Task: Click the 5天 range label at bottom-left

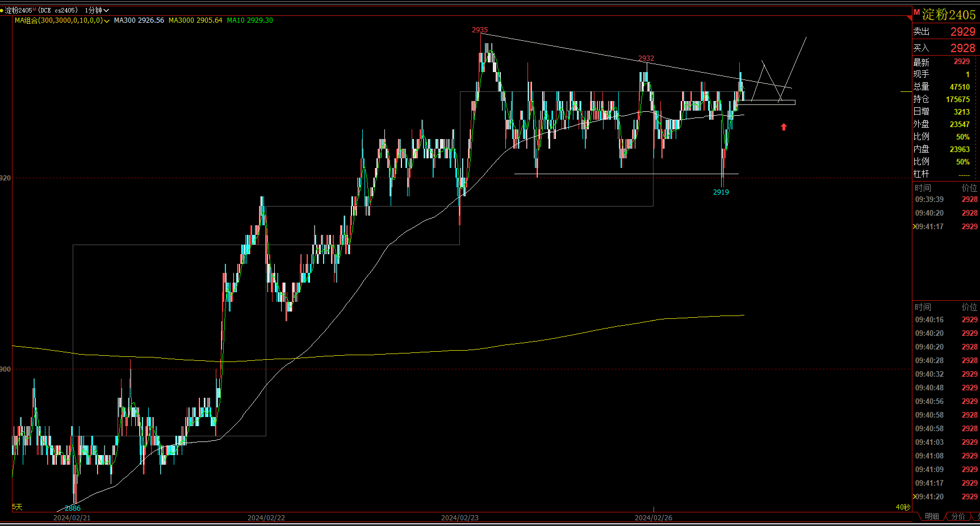Action: click(x=18, y=507)
